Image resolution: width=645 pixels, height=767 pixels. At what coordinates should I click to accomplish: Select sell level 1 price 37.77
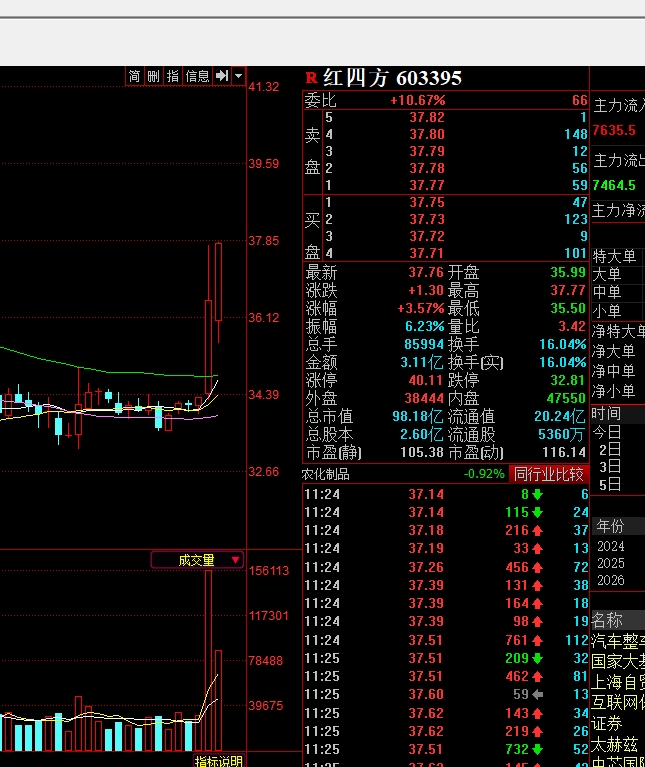tap(427, 185)
